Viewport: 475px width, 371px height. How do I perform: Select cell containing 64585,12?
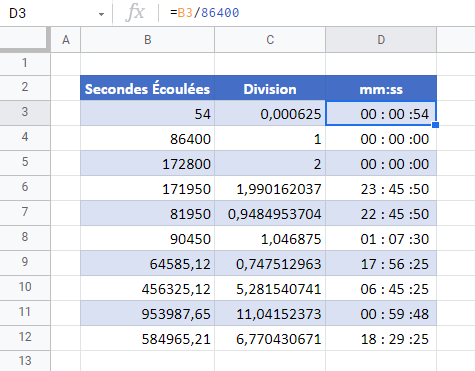pyautogui.click(x=147, y=263)
